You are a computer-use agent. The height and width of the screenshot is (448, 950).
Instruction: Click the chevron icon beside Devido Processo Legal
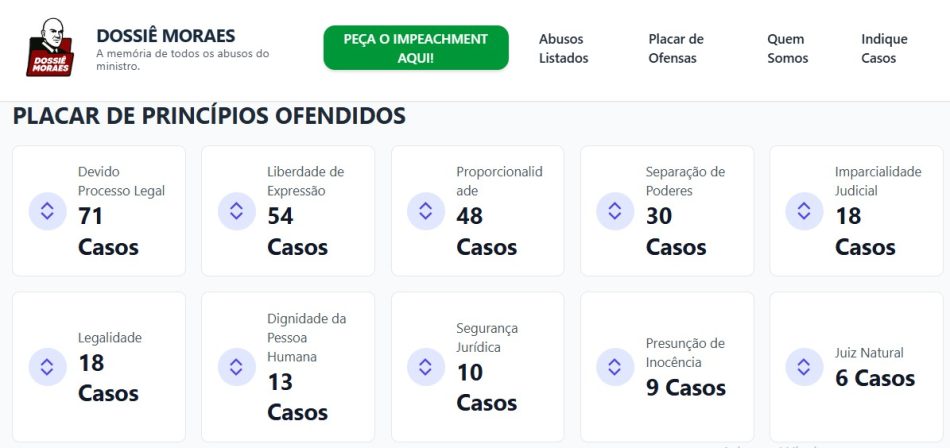tap(47, 211)
